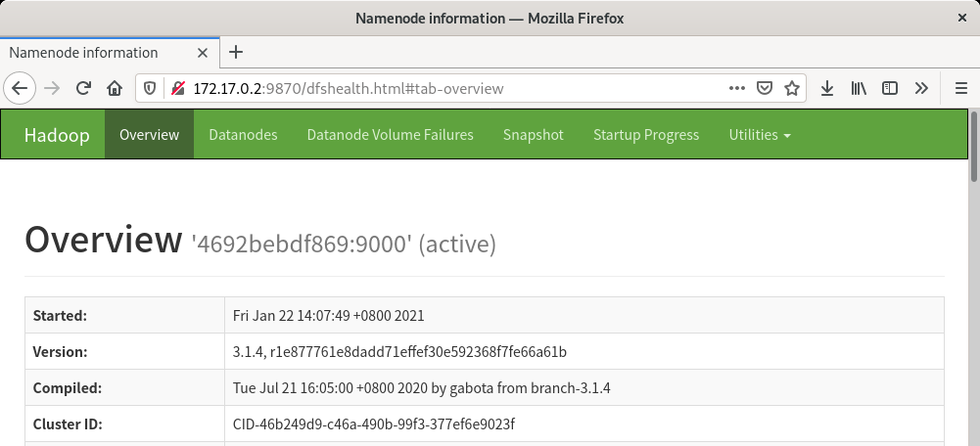The height and width of the screenshot is (446, 980).
Task: Open a new browser tab
Action: pyautogui.click(x=236, y=53)
